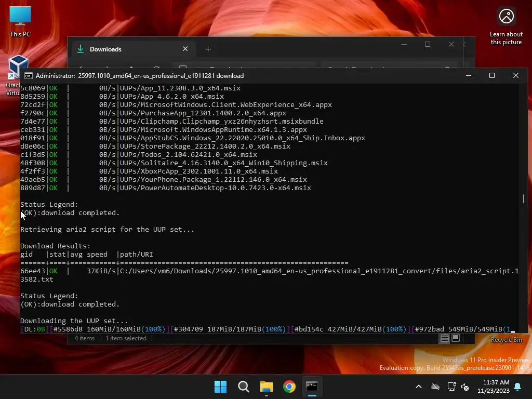532x399 pixels.
Task: Click the #304709 187MiB progress entry
Action: (230, 329)
